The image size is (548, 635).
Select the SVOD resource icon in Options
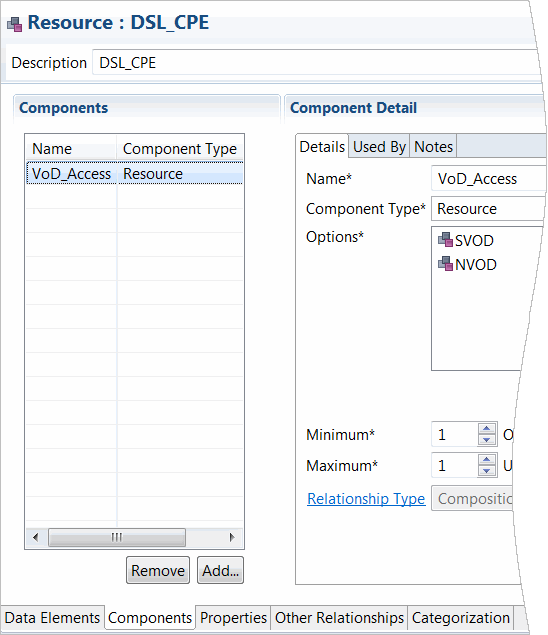445,239
